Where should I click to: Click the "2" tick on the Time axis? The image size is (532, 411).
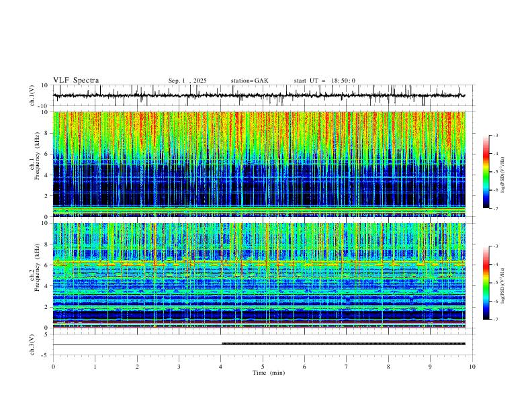click(x=137, y=367)
